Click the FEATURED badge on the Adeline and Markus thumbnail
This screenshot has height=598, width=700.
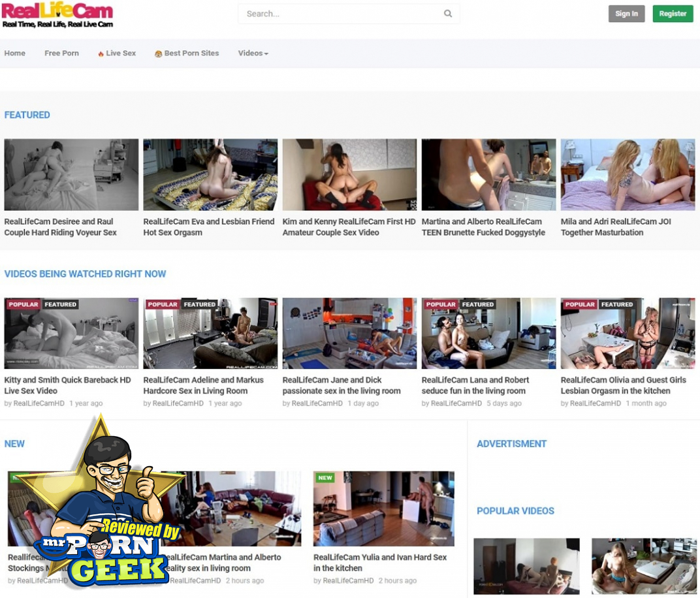pos(199,304)
